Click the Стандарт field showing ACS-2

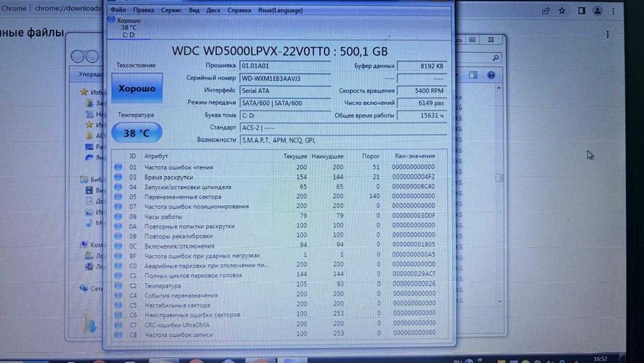point(343,128)
